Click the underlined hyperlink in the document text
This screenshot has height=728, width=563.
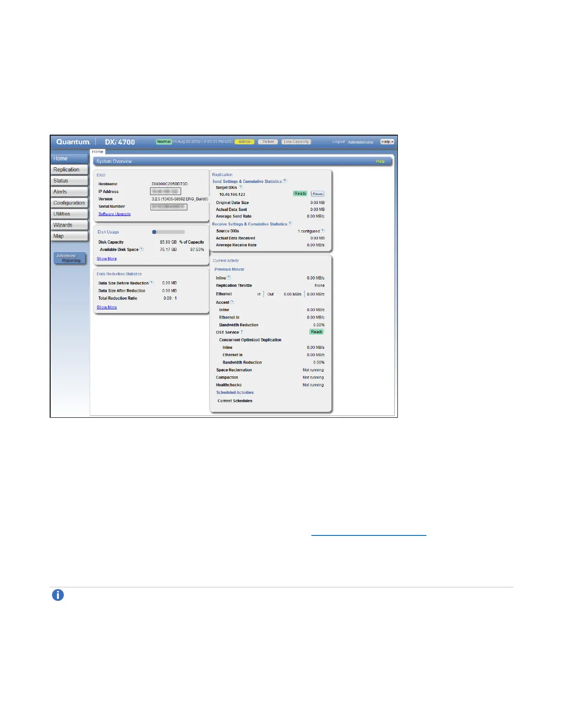(369, 535)
